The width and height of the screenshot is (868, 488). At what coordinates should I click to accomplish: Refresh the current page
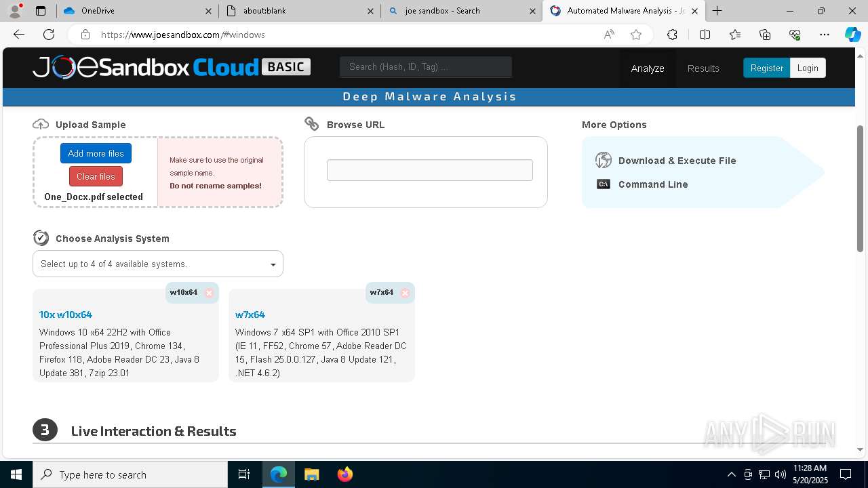pos(49,35)
